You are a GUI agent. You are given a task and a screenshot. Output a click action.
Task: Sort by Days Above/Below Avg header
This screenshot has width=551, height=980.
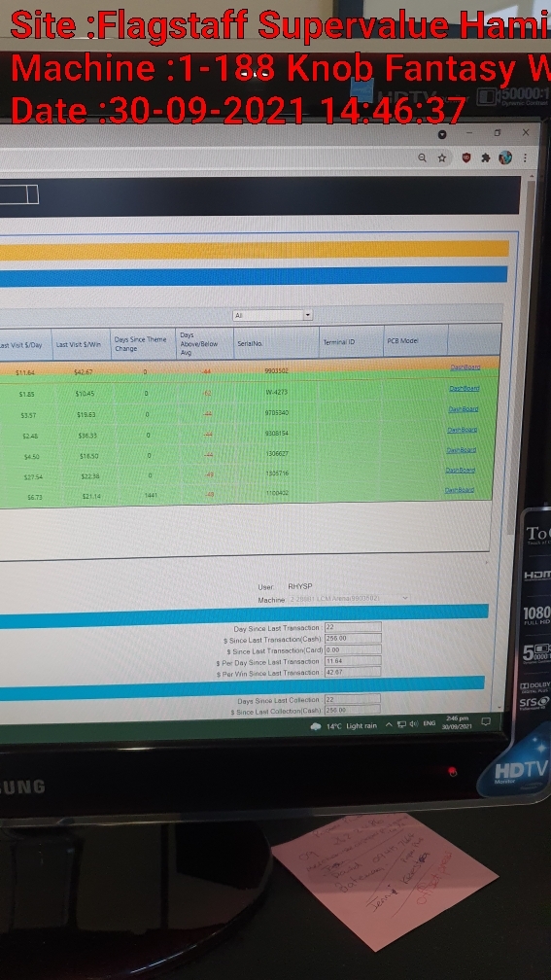[204, 344]
